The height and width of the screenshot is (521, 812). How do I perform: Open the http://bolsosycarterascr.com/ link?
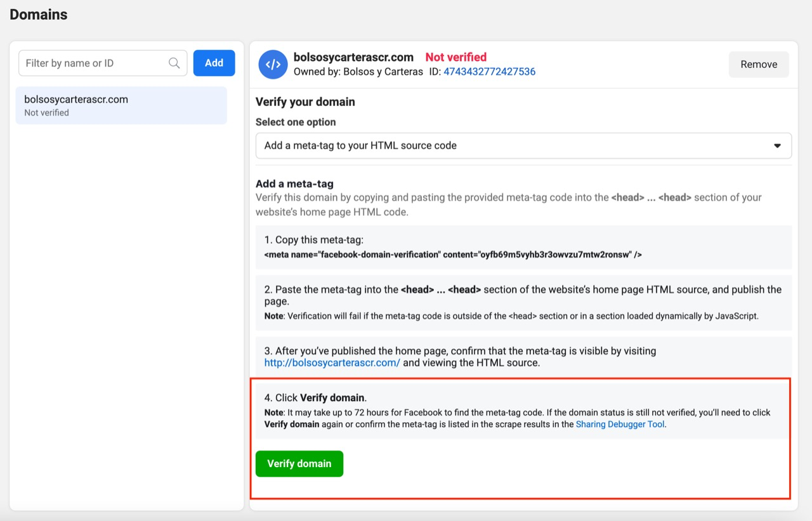point(332,363)
